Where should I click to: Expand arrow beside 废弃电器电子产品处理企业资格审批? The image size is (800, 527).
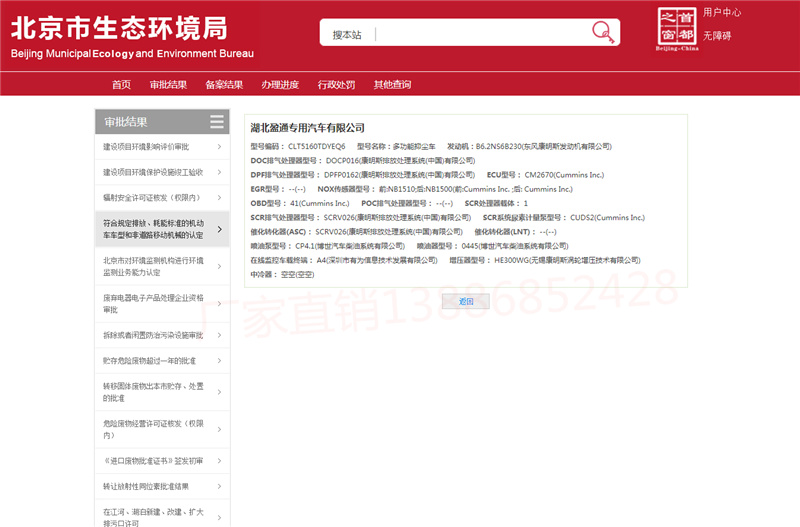(x=219, y=304)
